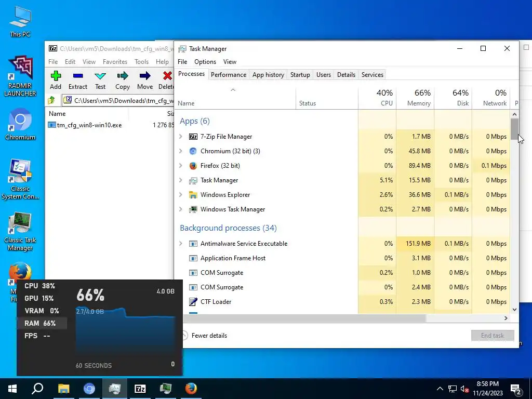Expand Windows Task Manager process row
Screen dimensions: 532x399
tap(181, 209)
